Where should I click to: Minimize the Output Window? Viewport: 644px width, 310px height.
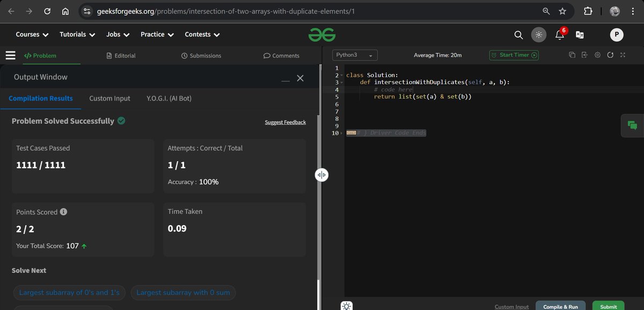286,80
